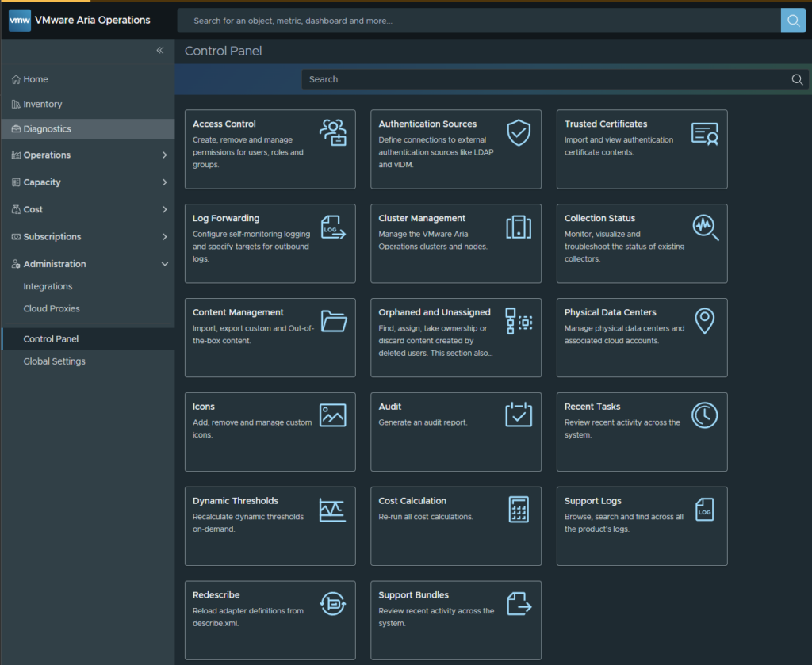The width and height of the screenshot is (812, 665).
Task: Click the top global search button
Action: [x=793, y=21]
